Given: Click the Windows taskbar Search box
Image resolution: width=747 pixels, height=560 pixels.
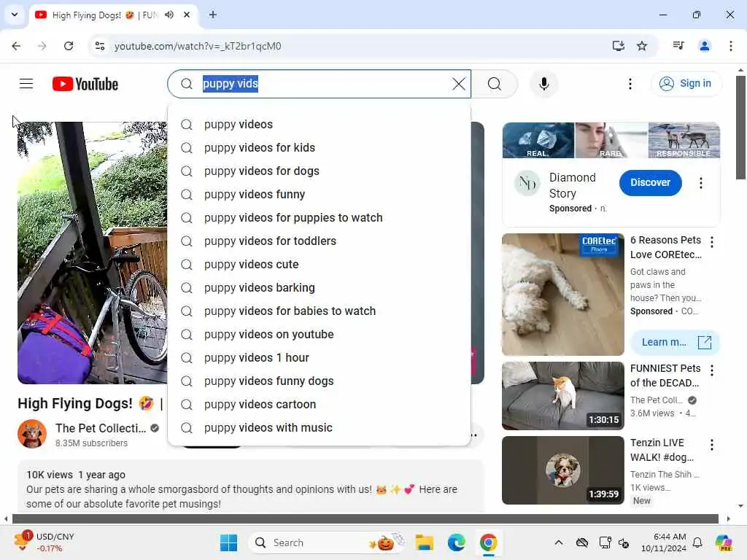Looking at the screenshot, I should (328, 542).
